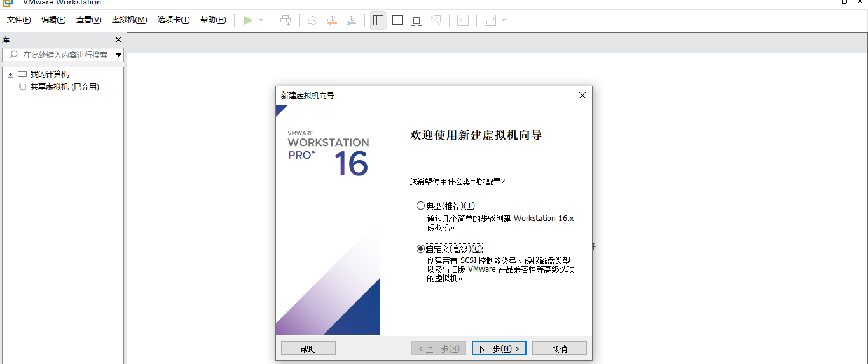This screenshot has height=364, width=868.
Task: Open the stretch display dropdown arrow
Action: click(x=504, y=20)
